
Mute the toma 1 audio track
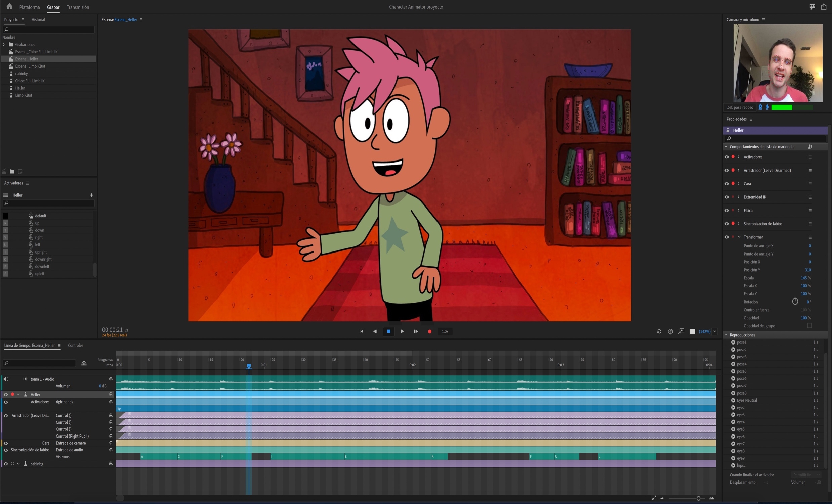[x=6, y=379]
